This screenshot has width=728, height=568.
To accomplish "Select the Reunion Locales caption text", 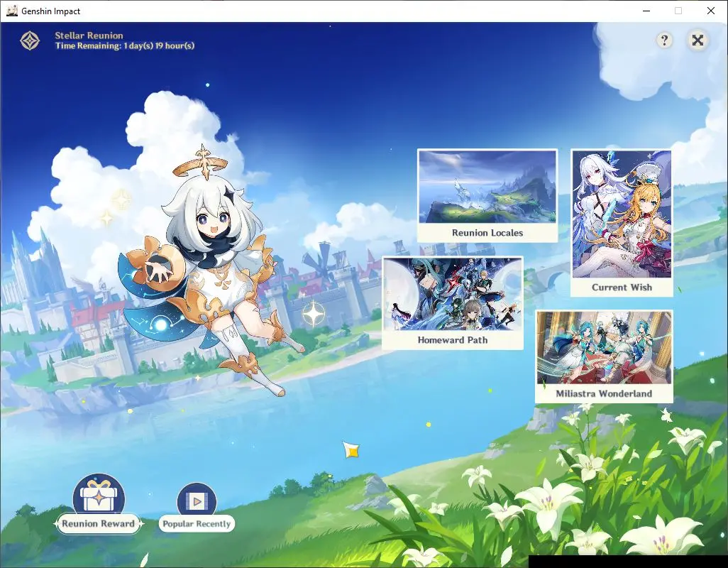I will pyautogui.click(x=487, y=233).
